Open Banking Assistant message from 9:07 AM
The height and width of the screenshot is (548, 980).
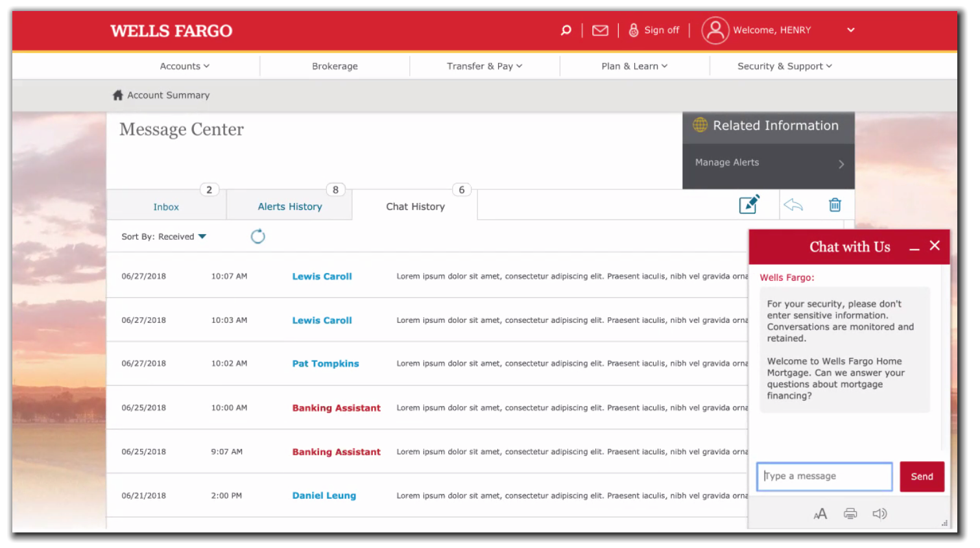coord(336,452)
